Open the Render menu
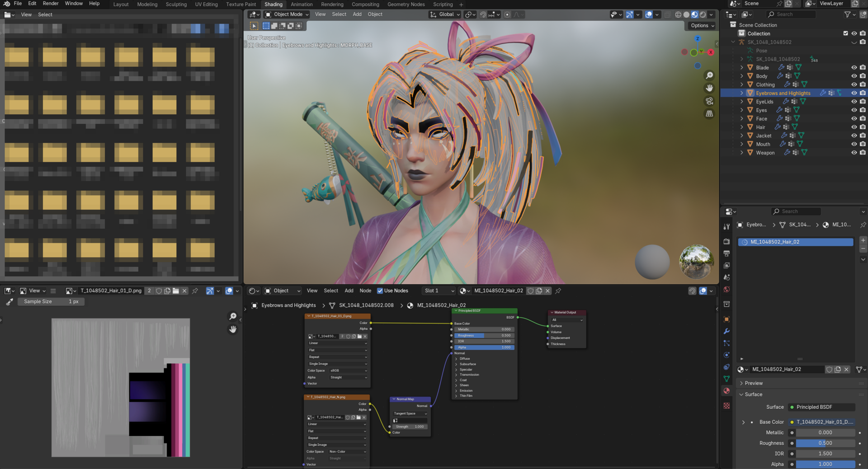The image size is (868, 469). pyautogui.click(x=51, y=4)
